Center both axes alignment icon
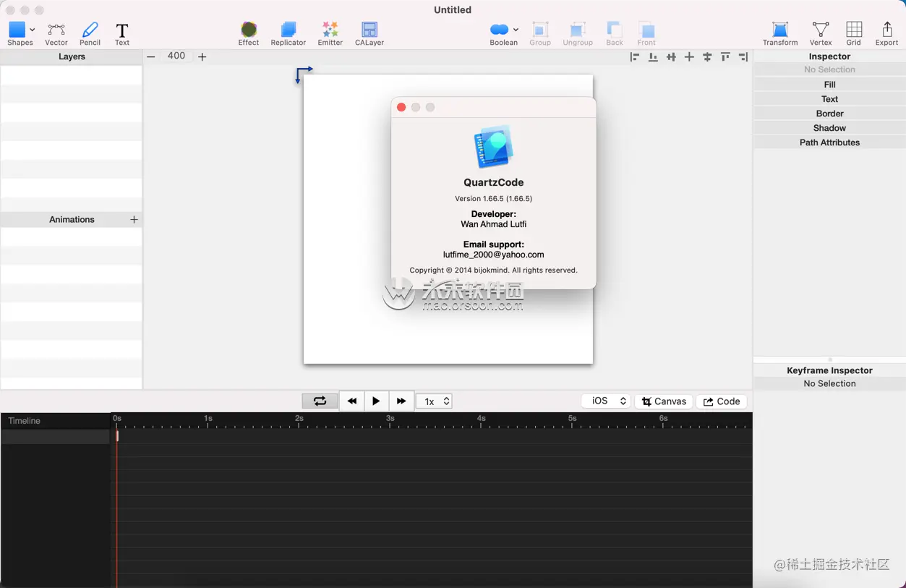This screenshot has width=906, height=588. (x=689, y=56)
